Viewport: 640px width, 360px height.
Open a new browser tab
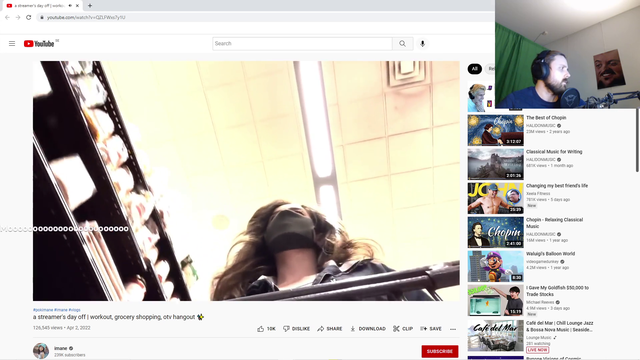pyautogui.click(x=90, y=6)
